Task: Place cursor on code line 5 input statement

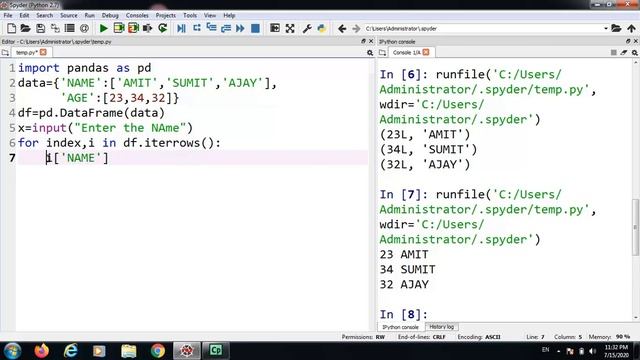Action: [105, 128]
